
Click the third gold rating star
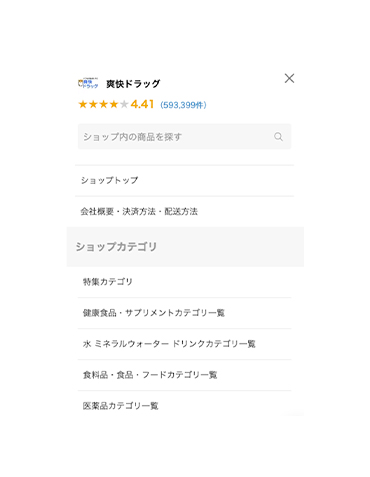pos(103,104)
